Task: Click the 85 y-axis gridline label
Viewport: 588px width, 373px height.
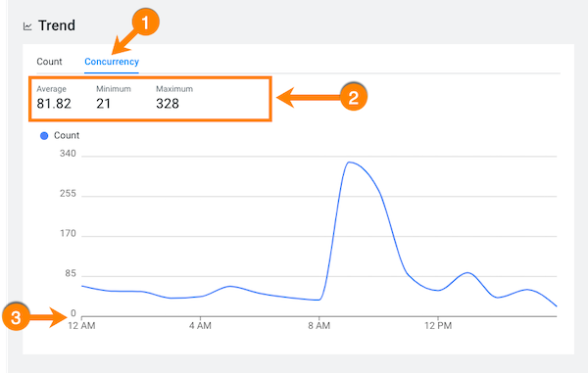Action: (71, 274)
